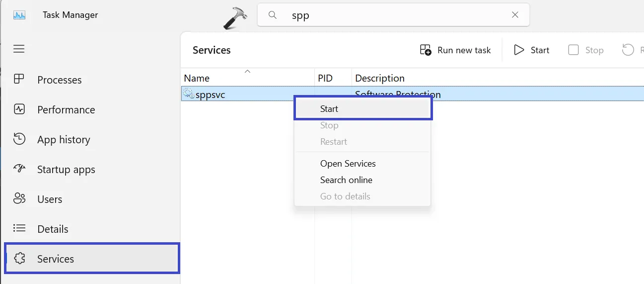Click the Task Manager app icon

19,15
